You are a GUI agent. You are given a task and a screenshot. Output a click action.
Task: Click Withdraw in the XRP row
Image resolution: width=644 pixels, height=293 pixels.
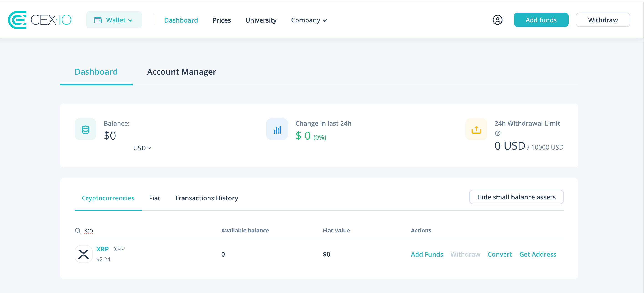[x=465, y=254]
